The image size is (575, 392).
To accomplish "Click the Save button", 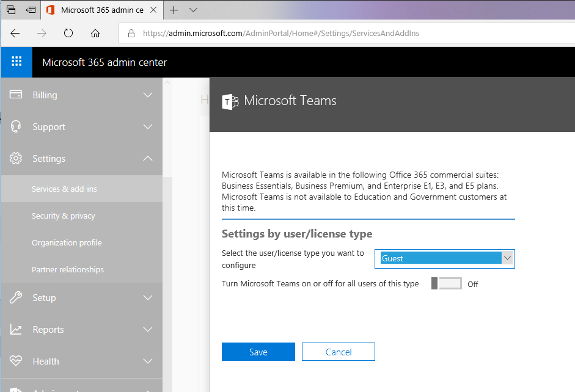I will (258, 352).
